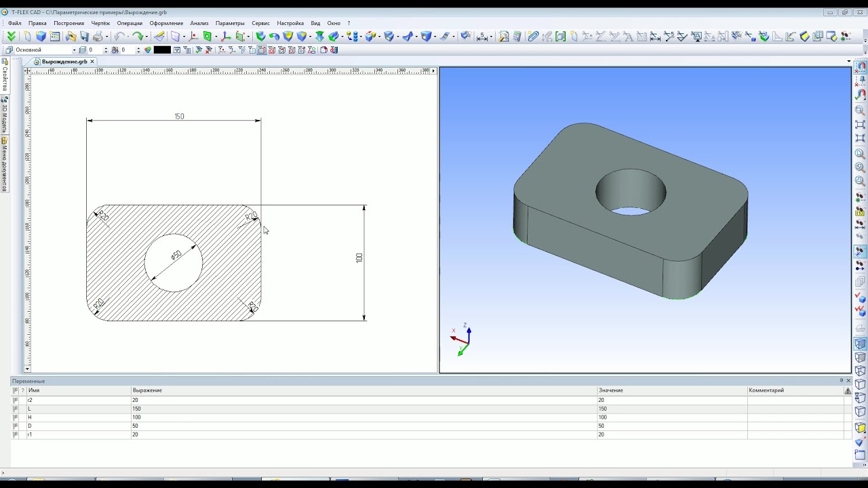
Task: Open the Сервис menu
Action: pyautogui.click(x=260, y=23)
